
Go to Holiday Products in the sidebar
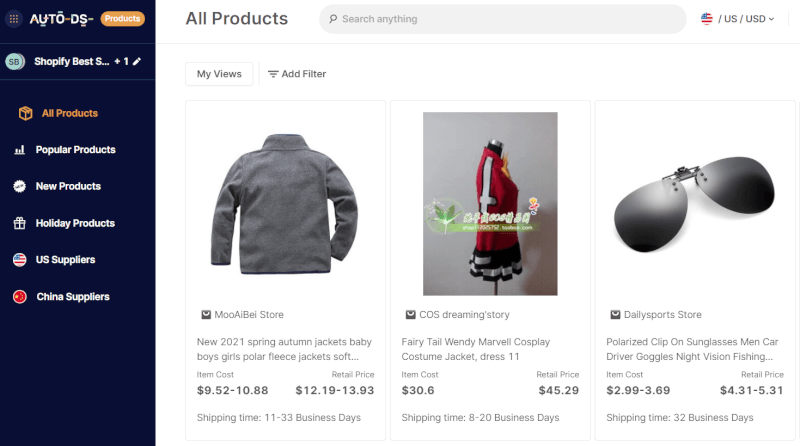tap(75, 223)
